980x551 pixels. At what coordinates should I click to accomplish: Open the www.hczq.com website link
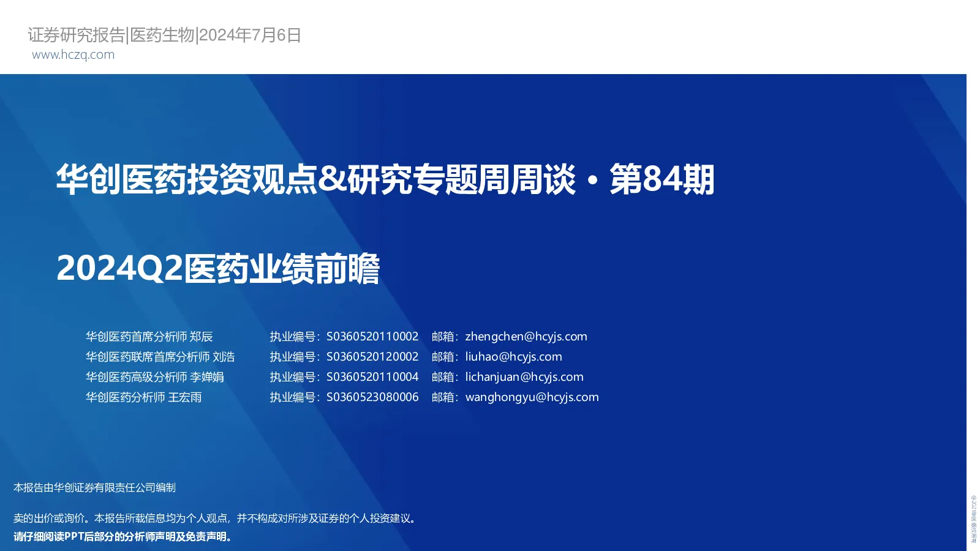tap(73, 54)
